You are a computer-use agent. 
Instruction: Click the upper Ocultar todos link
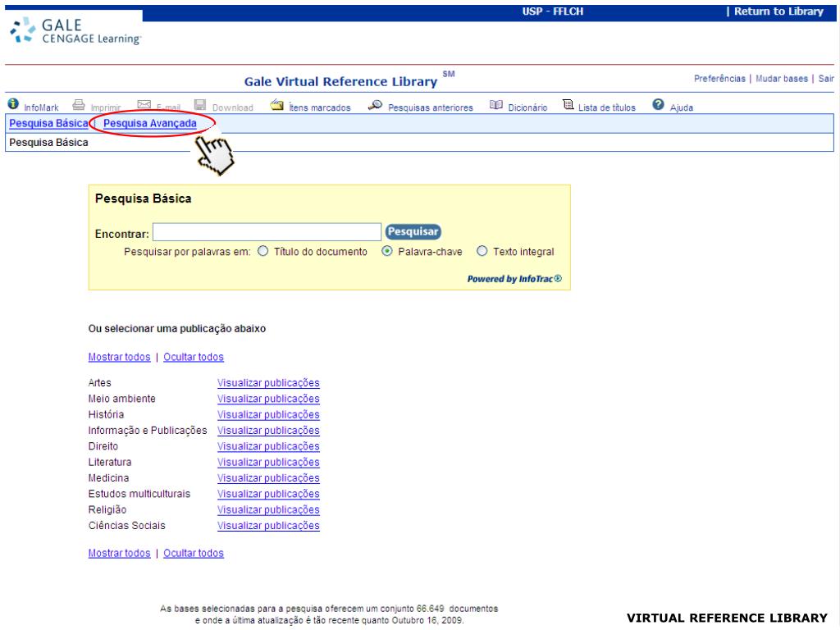pyautogui.click(x=194, y=357)
